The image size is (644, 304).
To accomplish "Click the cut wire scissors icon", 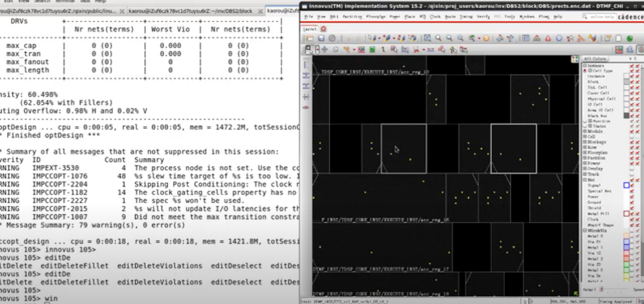I will coord(416,50).
